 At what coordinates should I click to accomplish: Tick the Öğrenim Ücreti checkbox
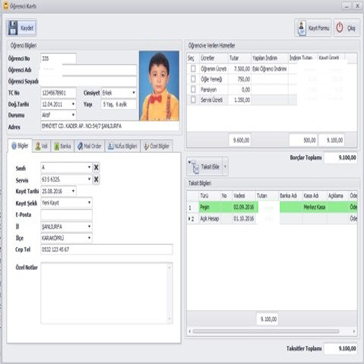[x=193, y=69]
